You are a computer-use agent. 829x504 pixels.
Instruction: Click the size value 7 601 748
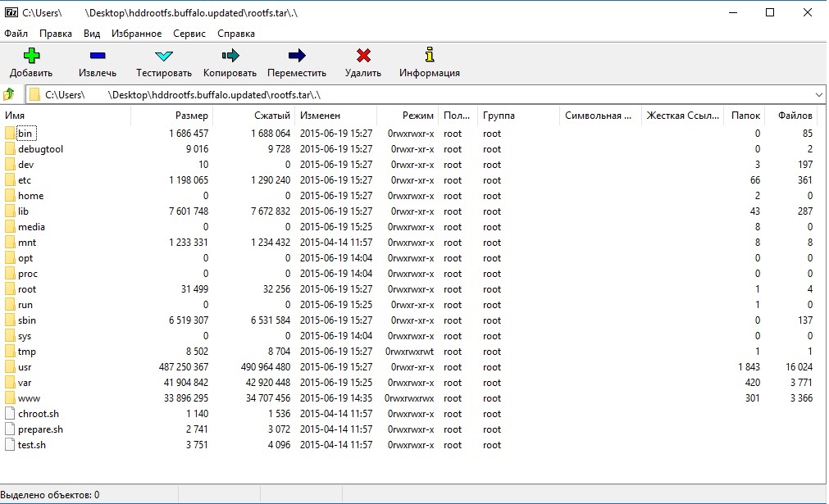pos(189,211)
